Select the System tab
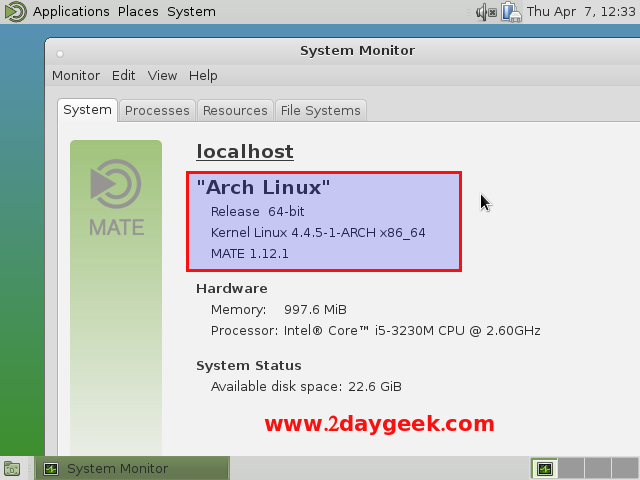The image size is (640, 480). [87, 110]
